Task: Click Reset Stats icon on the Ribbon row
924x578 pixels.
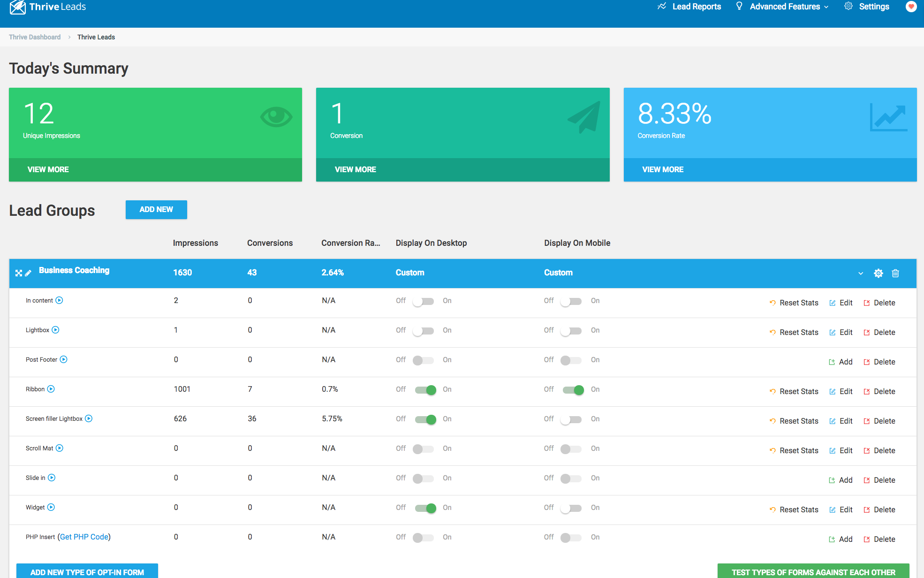Action: pyautogui.click(x=773, y=391)
